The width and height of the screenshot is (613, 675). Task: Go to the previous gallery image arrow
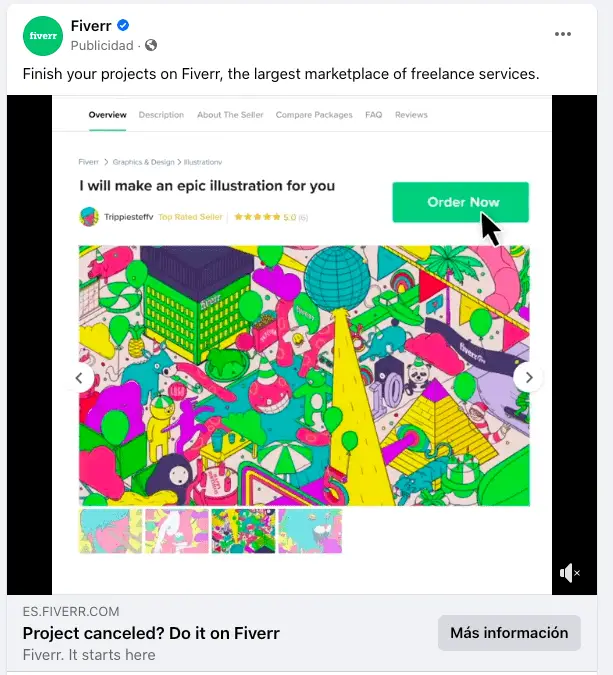coord(80,378)
